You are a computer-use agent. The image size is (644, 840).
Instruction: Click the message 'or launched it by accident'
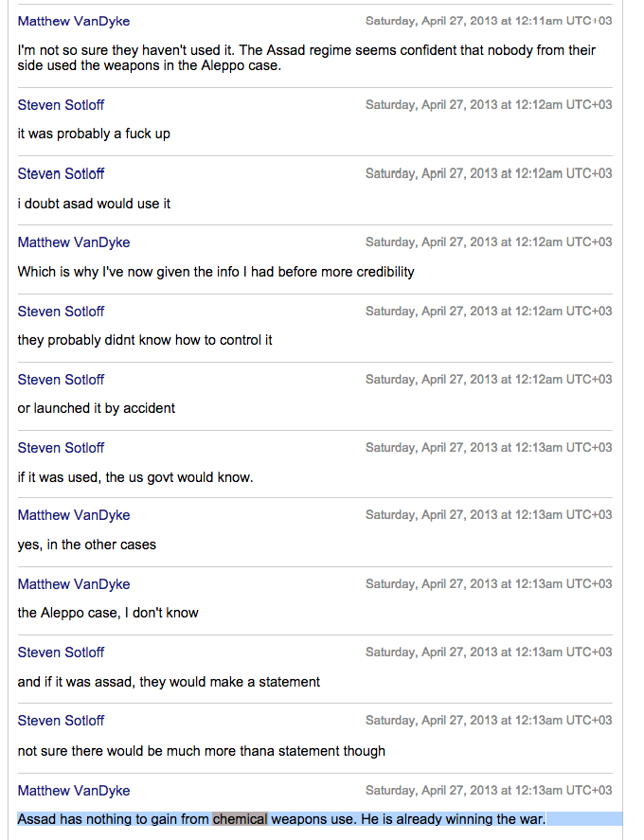pos(97,408)
